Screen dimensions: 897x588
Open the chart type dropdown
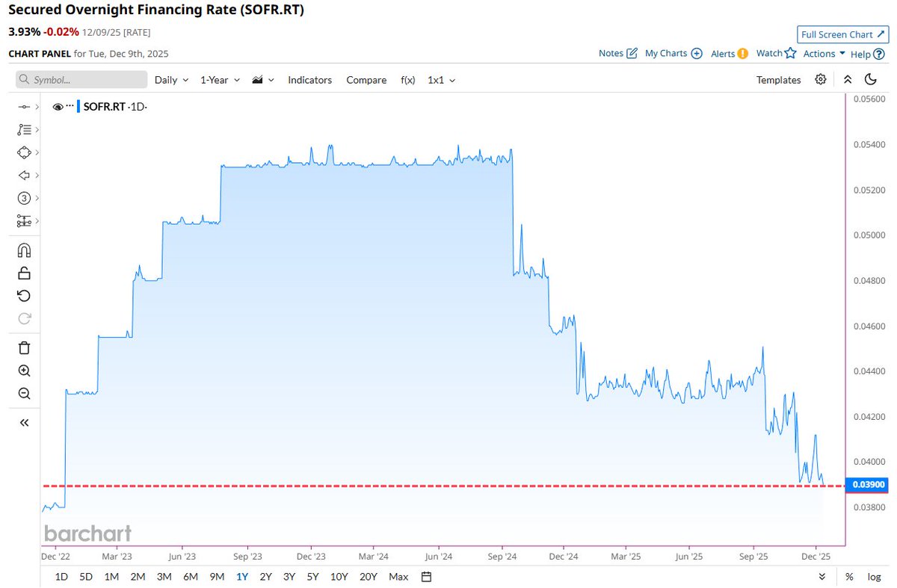(x=263, y=80)
